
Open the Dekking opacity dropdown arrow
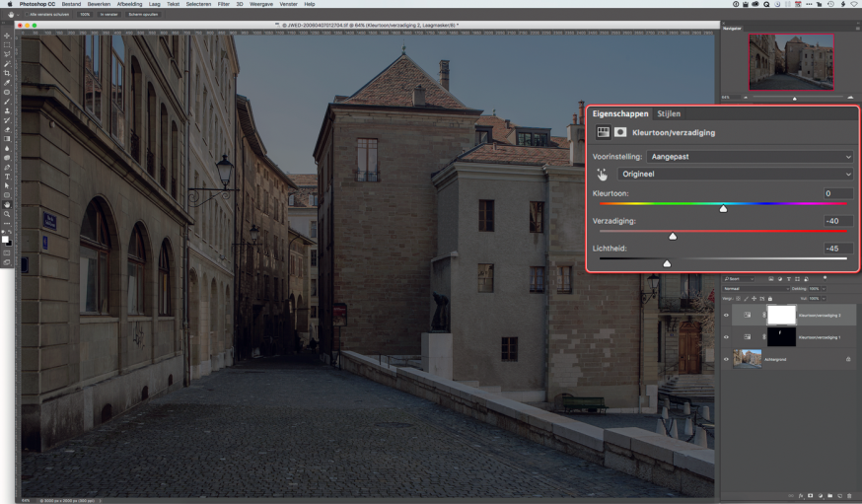pos(825,289)
